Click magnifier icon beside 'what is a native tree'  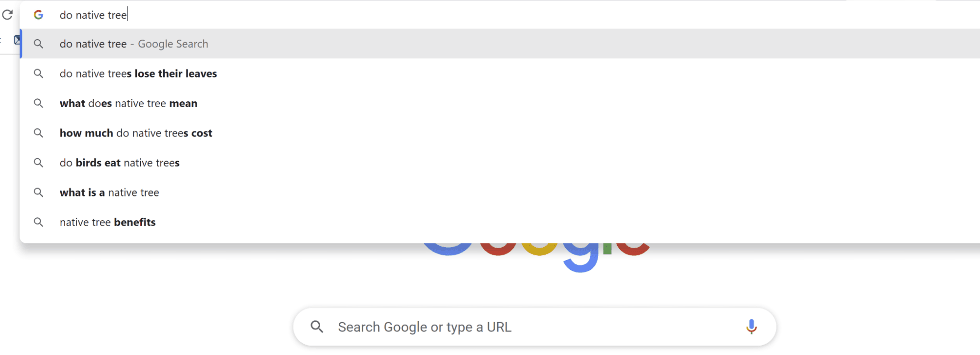[38, 192]
